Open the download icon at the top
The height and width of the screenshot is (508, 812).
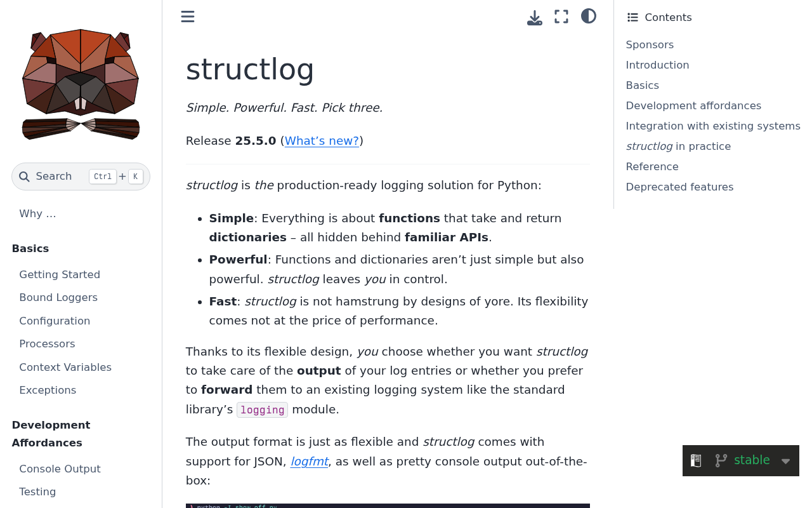coord(535,15)
